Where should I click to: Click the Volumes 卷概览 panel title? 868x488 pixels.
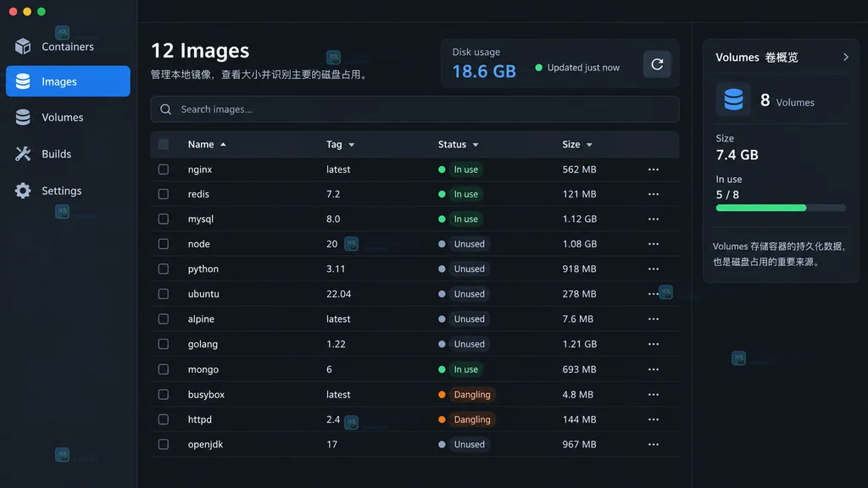pos(757,58)
